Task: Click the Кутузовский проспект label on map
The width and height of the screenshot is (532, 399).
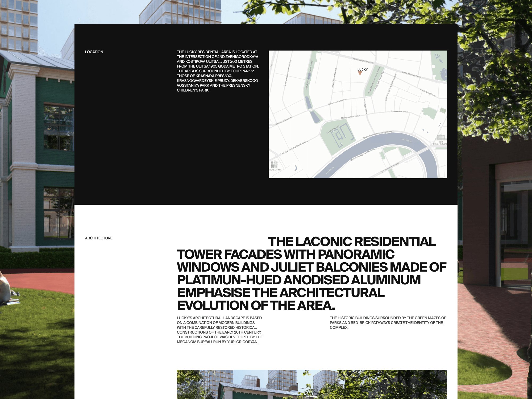Action: click(x=390, y=168)
